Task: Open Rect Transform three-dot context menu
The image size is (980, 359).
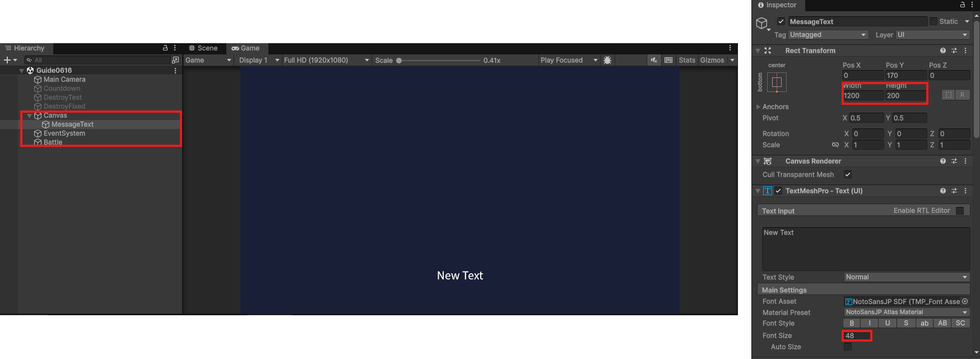Action: click(965, 50)
